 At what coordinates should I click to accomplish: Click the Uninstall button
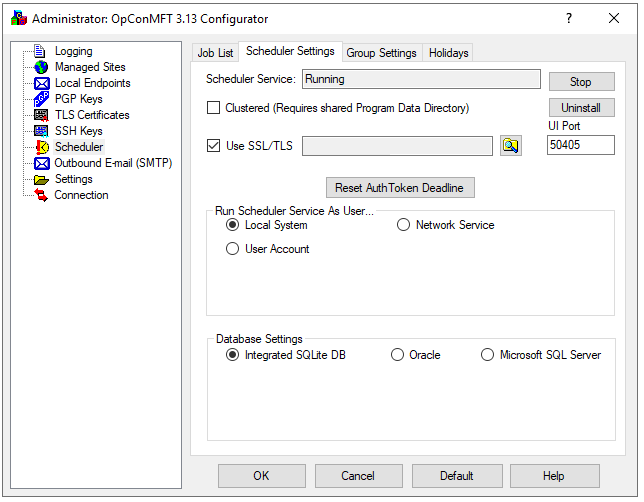(582, 108)
